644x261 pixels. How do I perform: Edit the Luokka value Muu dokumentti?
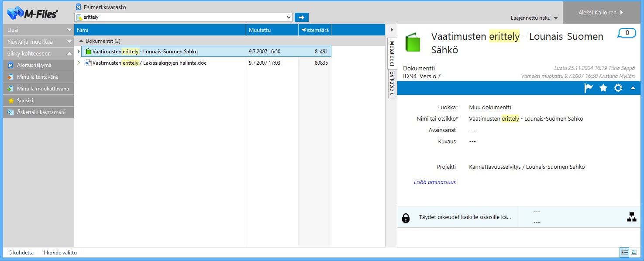(x=490, y=107)
